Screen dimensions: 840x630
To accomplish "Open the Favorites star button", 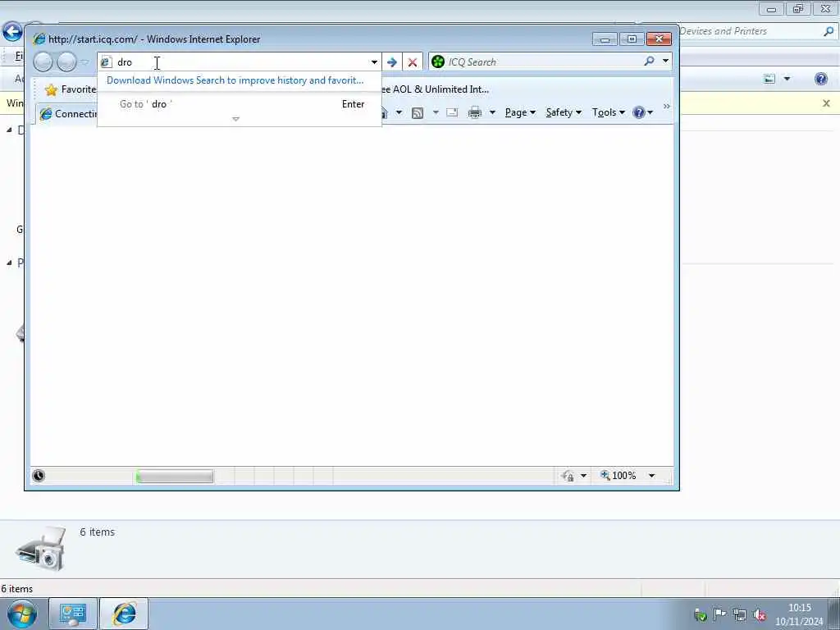I will (x=71, y=89).
